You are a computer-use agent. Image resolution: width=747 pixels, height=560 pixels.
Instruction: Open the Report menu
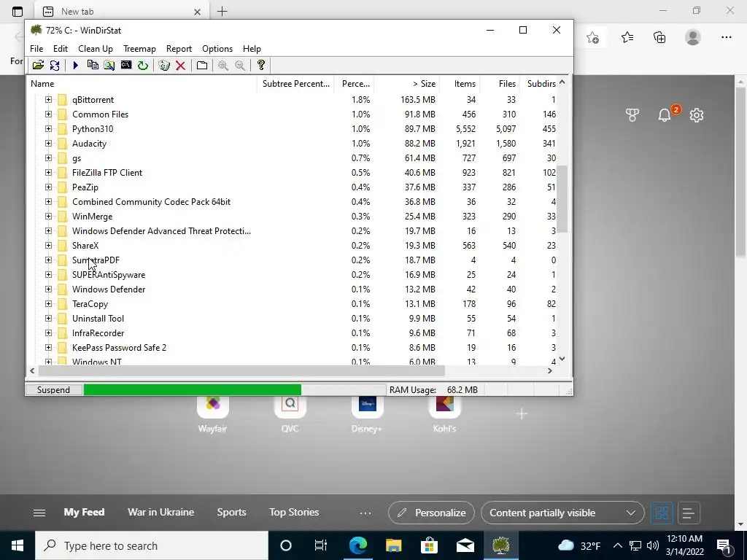(x=179, y=49)
